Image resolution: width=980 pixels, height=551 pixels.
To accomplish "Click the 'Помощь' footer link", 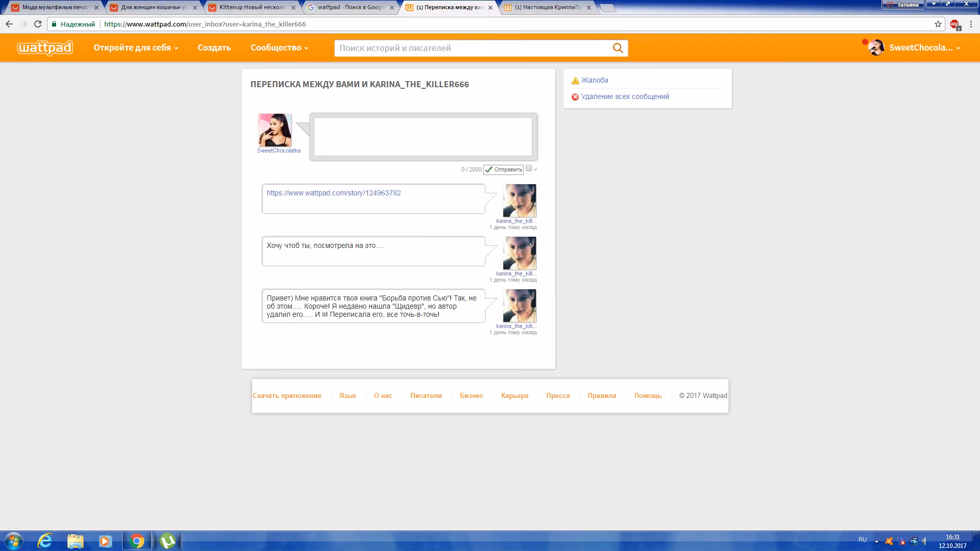I will pyautogui.click(x=648, y=396).
